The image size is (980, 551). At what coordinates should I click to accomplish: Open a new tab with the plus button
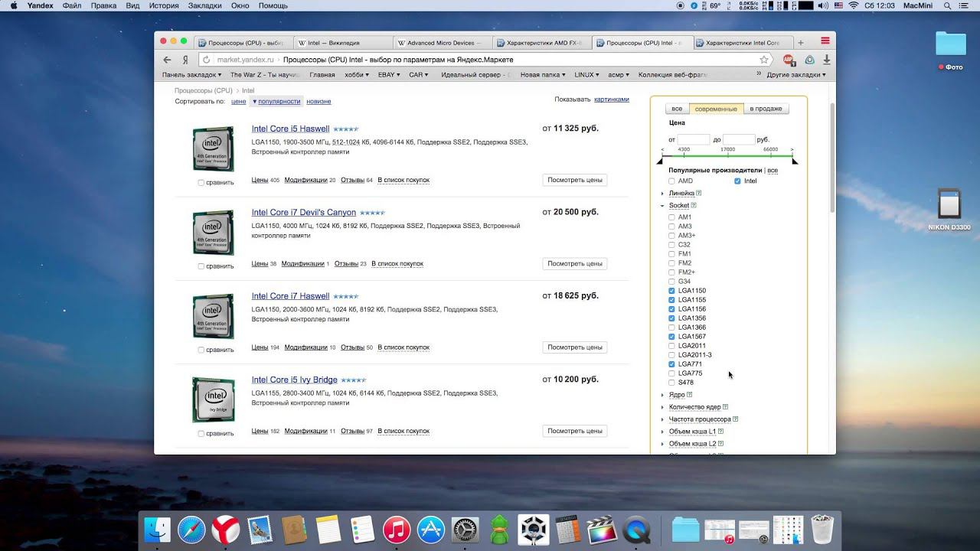click(801, 43)
